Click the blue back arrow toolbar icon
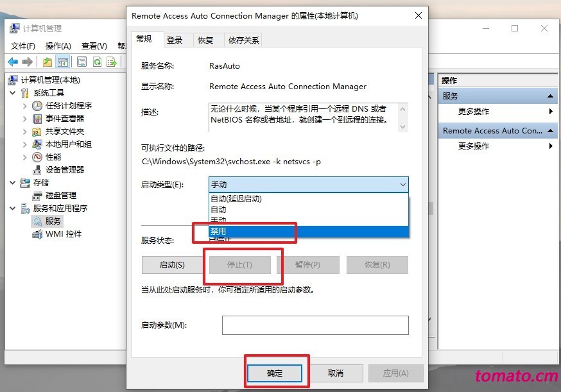 click(x=13, y=62)
